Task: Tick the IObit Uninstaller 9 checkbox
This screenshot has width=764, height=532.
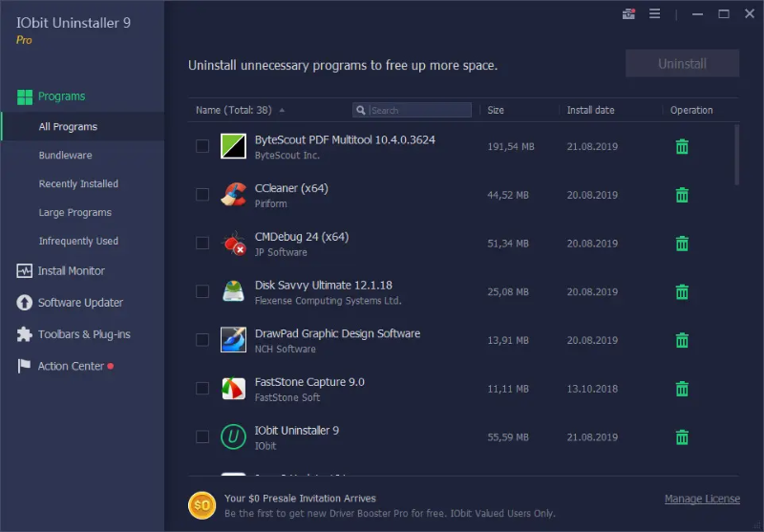Action: click(x=202, y=437)
